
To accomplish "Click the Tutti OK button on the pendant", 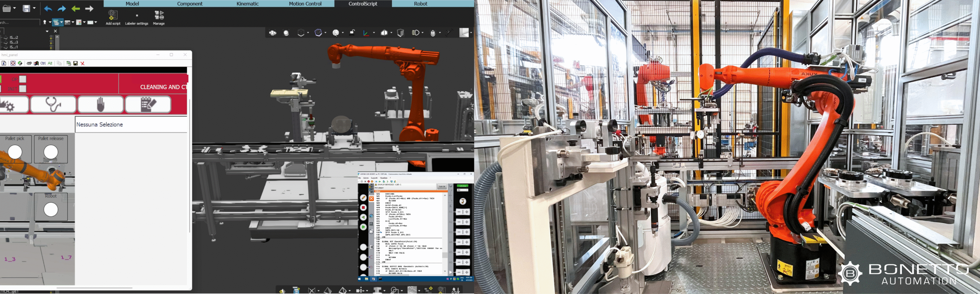I will (x=442, y=187).
